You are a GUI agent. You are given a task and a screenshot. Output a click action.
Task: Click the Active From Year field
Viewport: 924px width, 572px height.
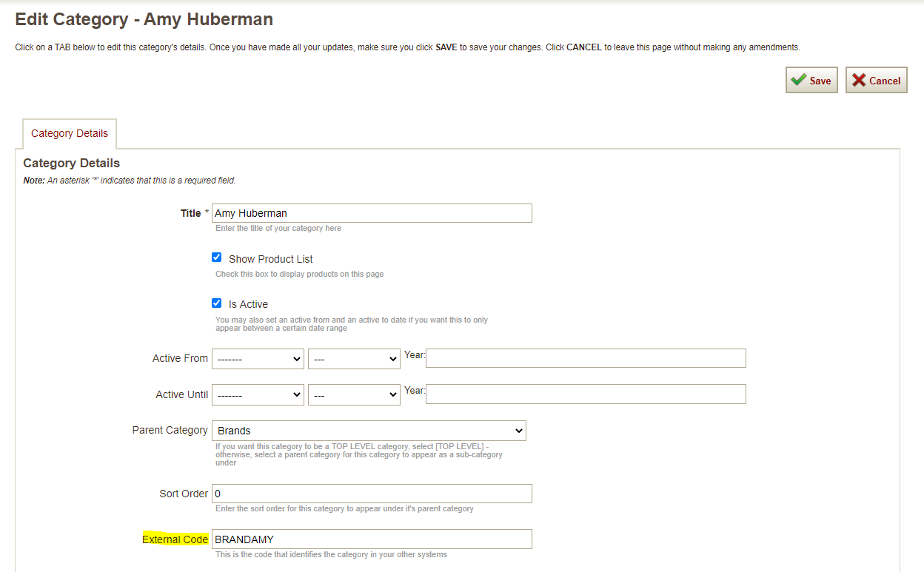coord(586,358)
